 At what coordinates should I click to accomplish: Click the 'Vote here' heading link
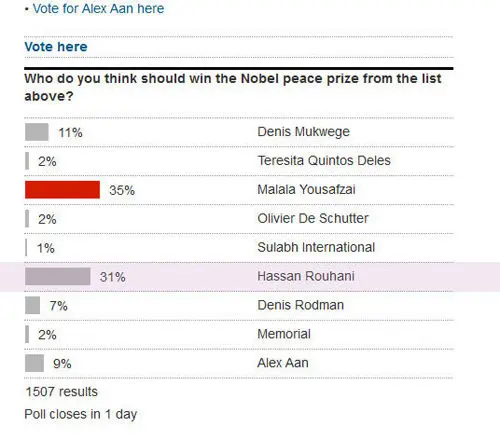pos(56,47)
